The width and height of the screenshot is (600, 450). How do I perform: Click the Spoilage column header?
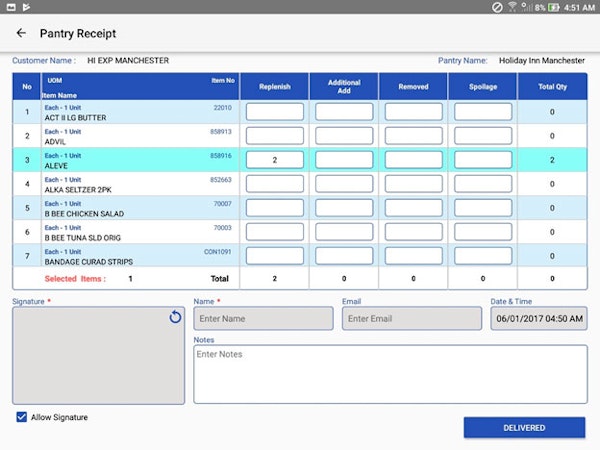[483, 86]
